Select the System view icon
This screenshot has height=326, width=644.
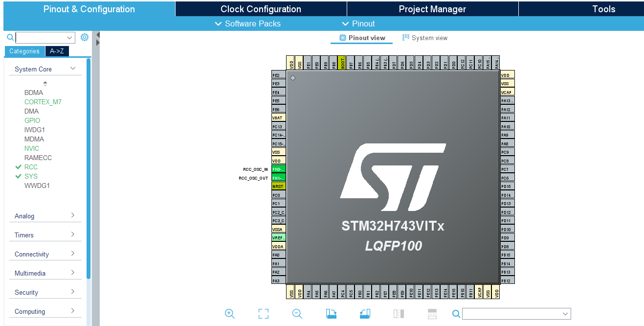(x=406, y=38)
